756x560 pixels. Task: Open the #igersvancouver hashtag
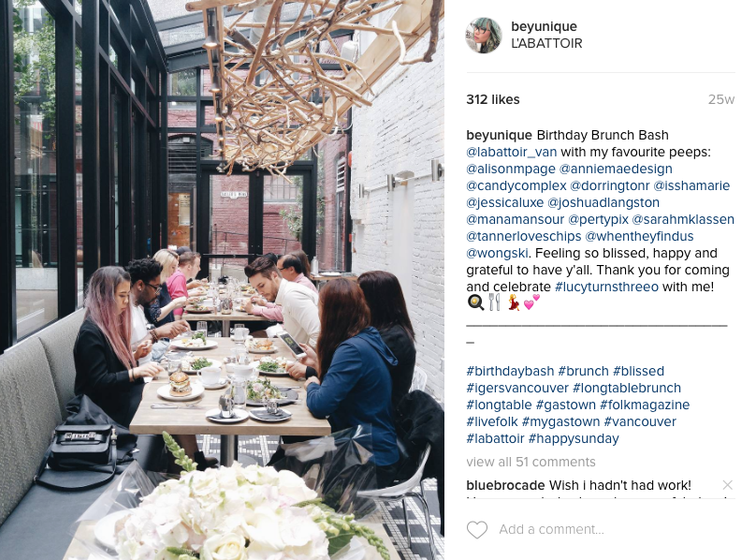click(x=517, y=388)
